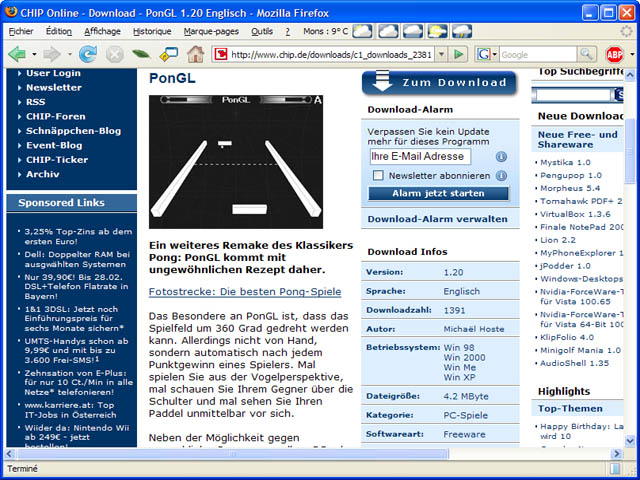This screenshot has height=480, width=640.
Task: Click the green leaf toolbar icon
Action: point(141,54)
